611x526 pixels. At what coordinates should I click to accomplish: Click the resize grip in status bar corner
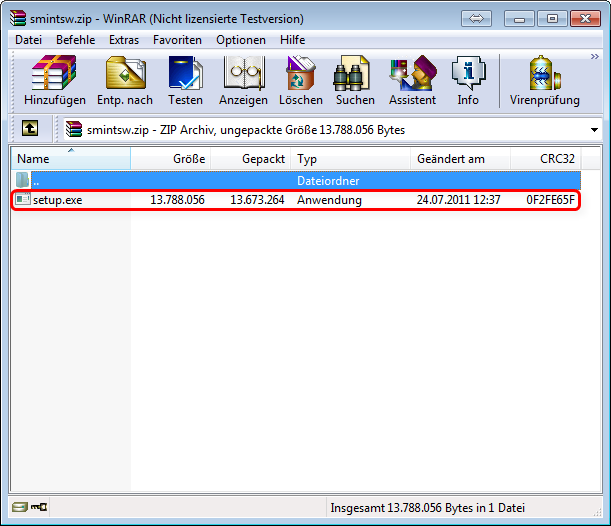[597, 512]
